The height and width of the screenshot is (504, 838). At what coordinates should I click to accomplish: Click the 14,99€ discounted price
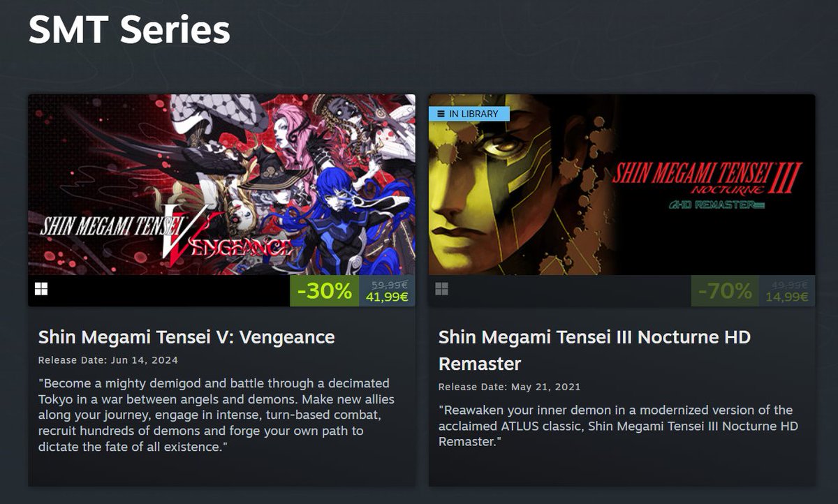787,297
